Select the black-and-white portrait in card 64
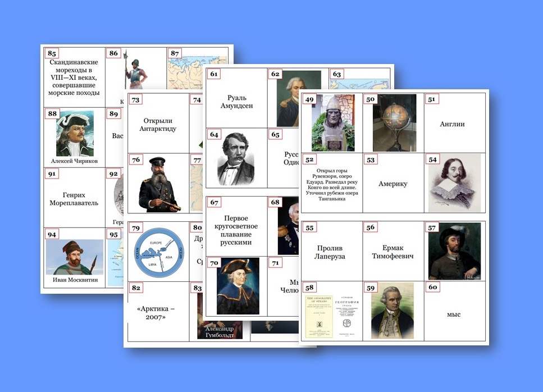The height and width of the screenshot is (392, 543). (236, 158)
